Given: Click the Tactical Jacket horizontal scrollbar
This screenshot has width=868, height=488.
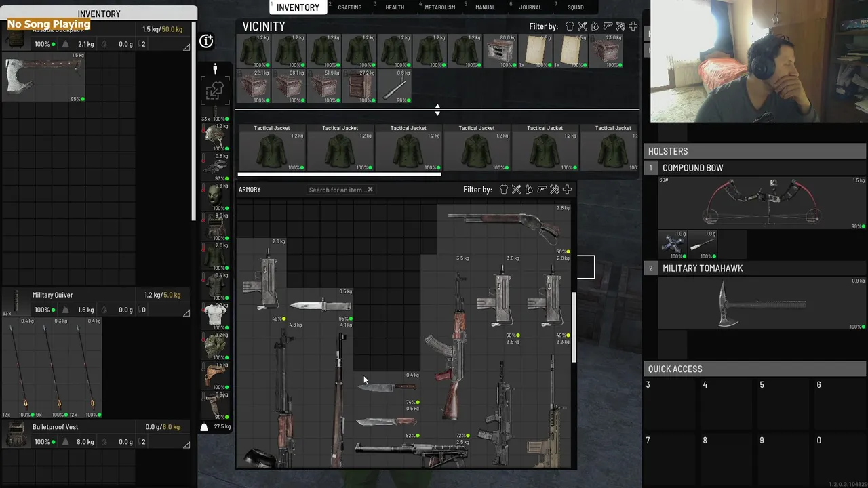Looking at the screenshot, I should (339, 175).
